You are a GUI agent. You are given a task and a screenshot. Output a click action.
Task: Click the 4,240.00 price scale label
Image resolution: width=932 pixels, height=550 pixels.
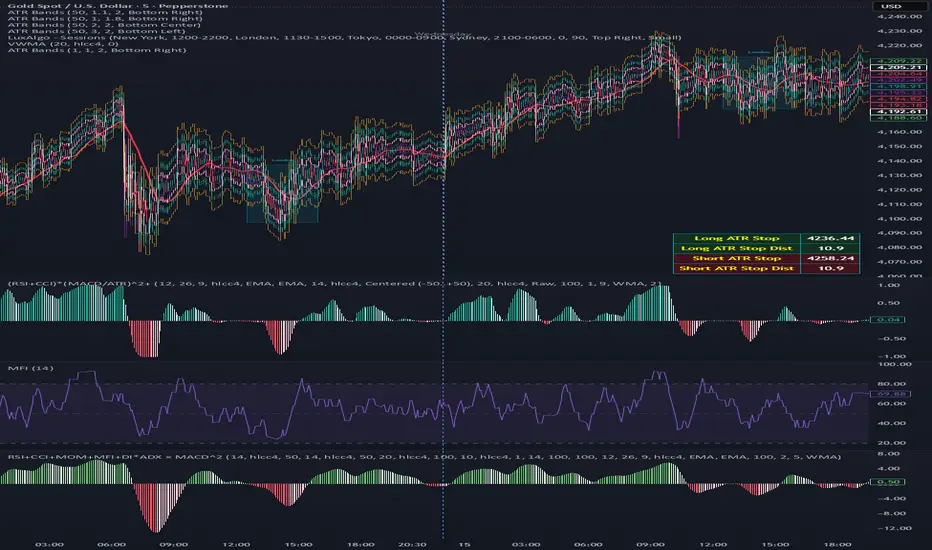tap(899, 17)
